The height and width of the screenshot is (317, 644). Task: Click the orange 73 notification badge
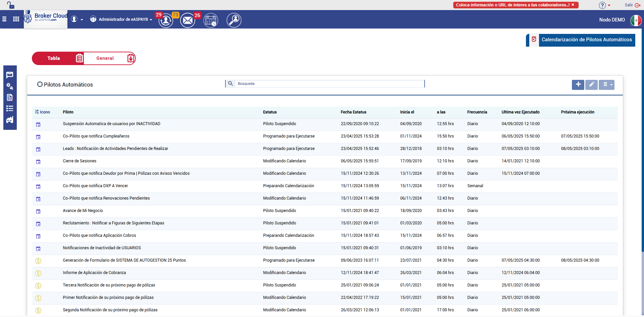point(175,15)
